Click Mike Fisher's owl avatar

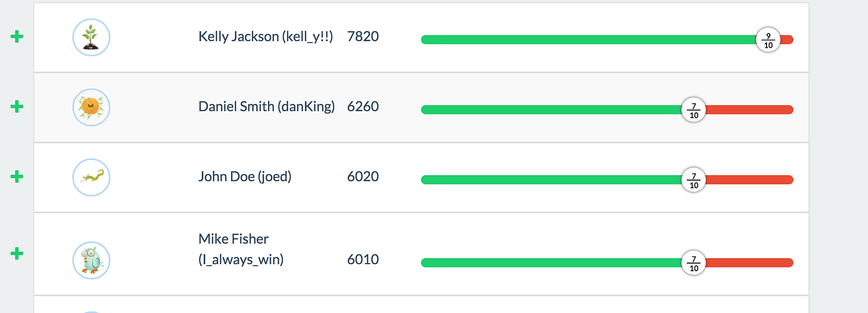[x=91, y=260]
